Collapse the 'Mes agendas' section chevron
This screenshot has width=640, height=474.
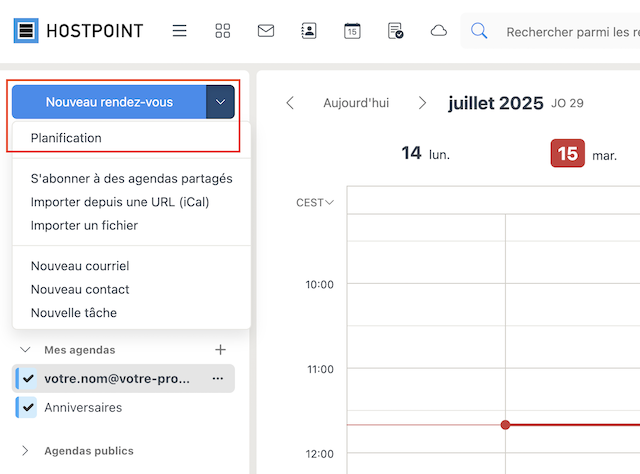coord(25,350)
